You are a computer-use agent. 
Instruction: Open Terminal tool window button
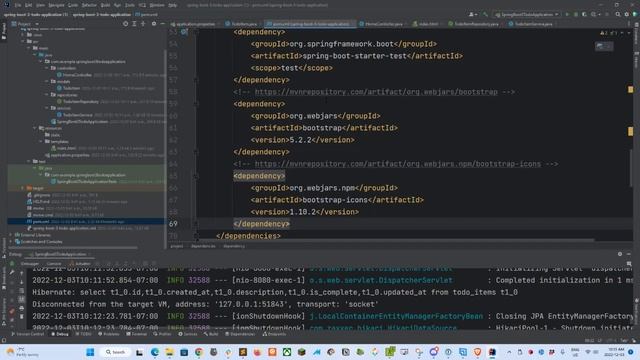click(136, 334)
